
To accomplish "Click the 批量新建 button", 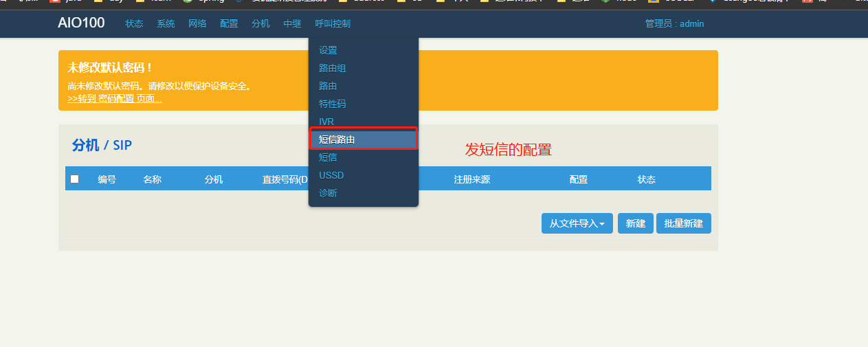I will click(x=684, y=223).
